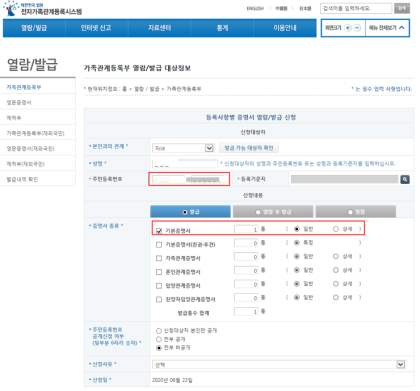
Task: Select 상세 for 혼인관계증명서 row
Action: (x=336, y=270)
